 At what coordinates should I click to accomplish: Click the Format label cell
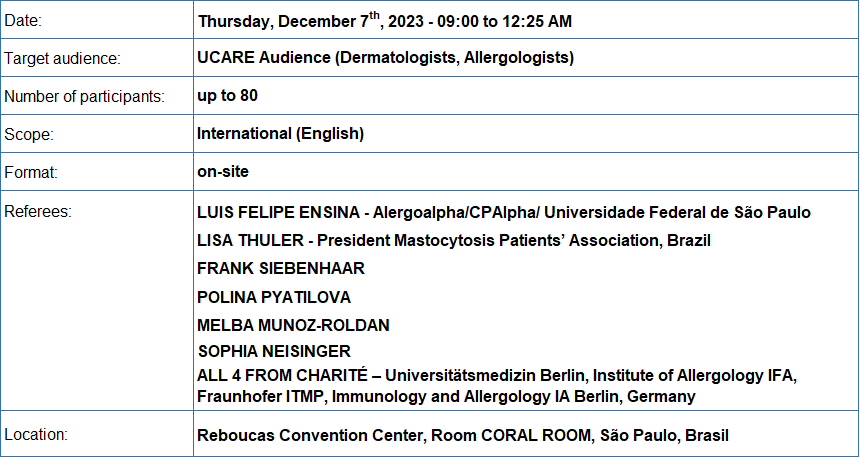point(97,172)
